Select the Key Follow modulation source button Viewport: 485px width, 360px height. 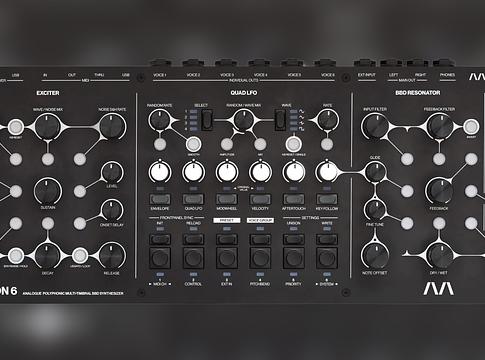pyautogui.click(x=327, y=199)
